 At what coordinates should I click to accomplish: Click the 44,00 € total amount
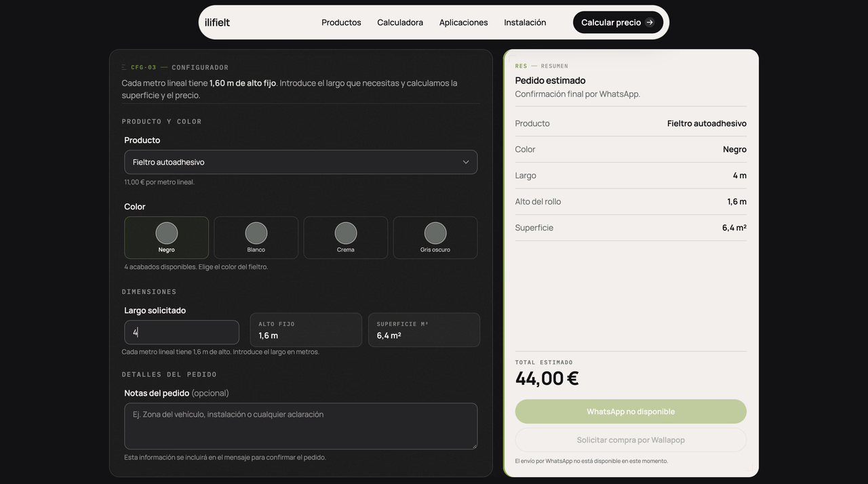click(547, 378)
